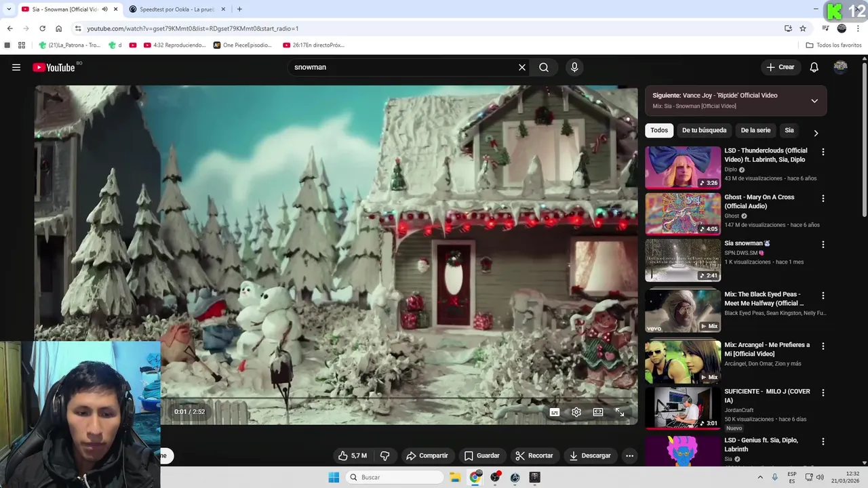Open player settings gear
The image size is (868, 488).
576,412
